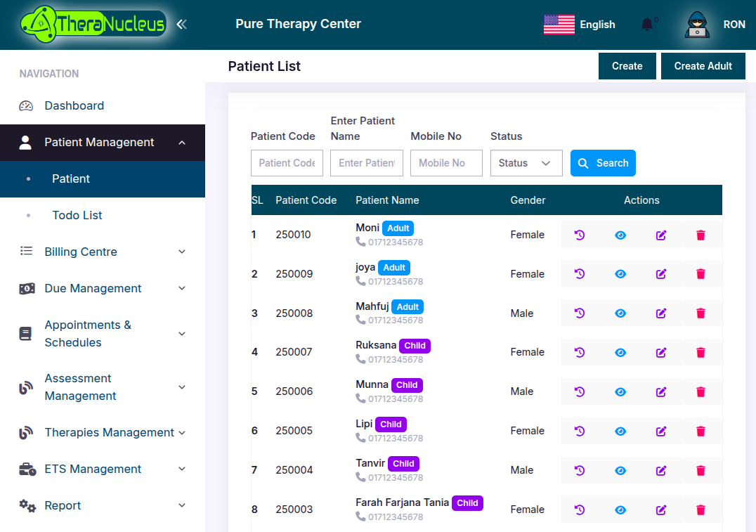Click the RON user avatar icon
756x532 pixels.
(697, 24)
